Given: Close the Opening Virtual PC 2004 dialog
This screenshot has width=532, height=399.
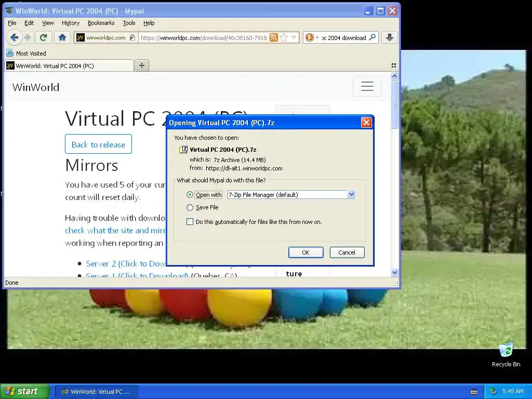Looking at the screenshot, I should click(366, 123).
